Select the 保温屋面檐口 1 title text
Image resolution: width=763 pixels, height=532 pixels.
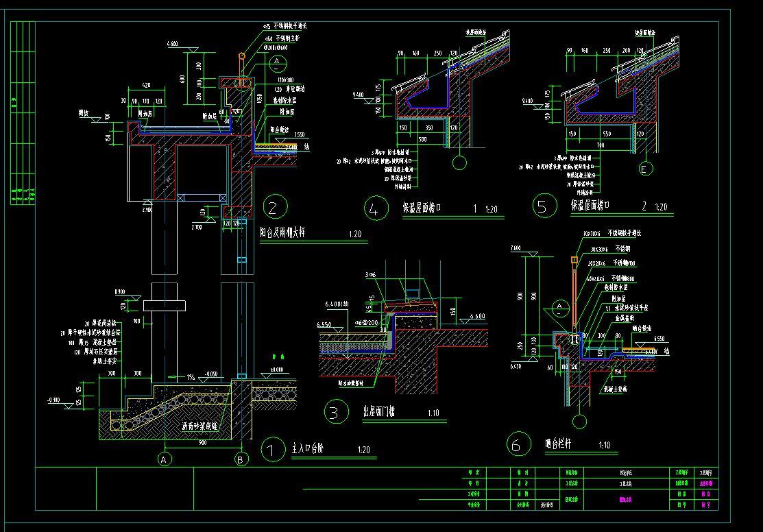[440, 208]
